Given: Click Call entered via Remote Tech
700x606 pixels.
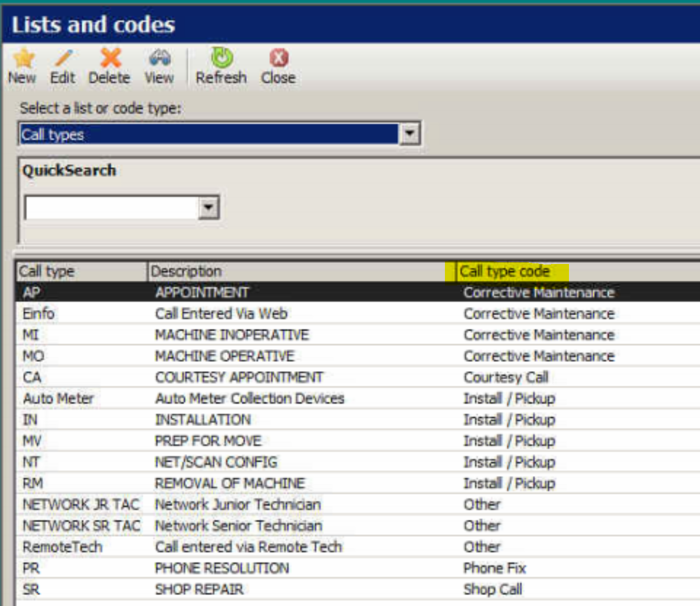Looking at the screenshot, I should [x=249, y=547].
